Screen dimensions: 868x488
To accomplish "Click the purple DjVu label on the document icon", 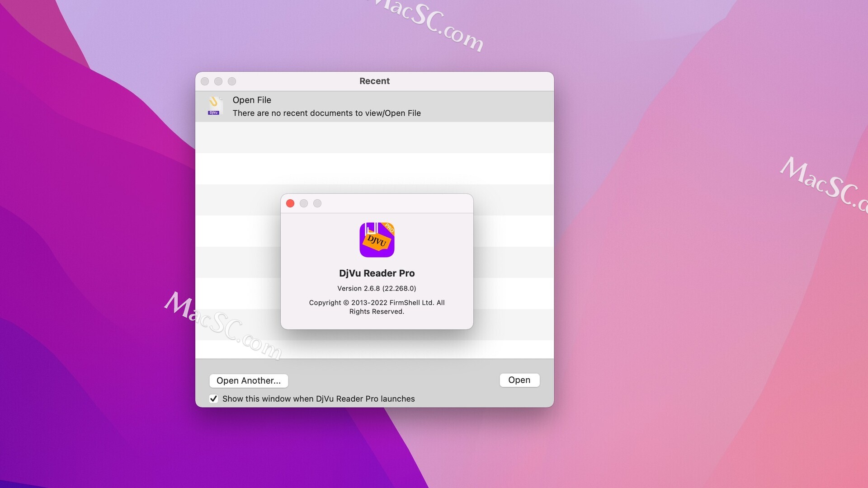I will [214, 112].
